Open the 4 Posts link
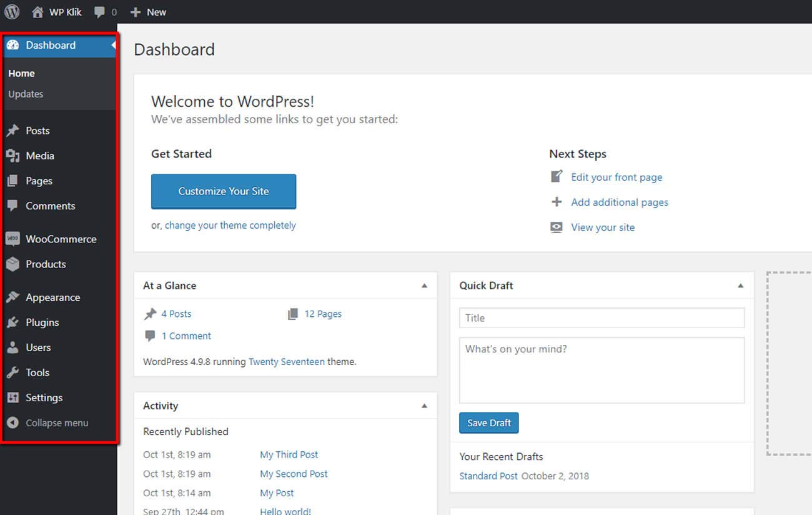Screen dimensions: 812x515 (x=176, y=314)
